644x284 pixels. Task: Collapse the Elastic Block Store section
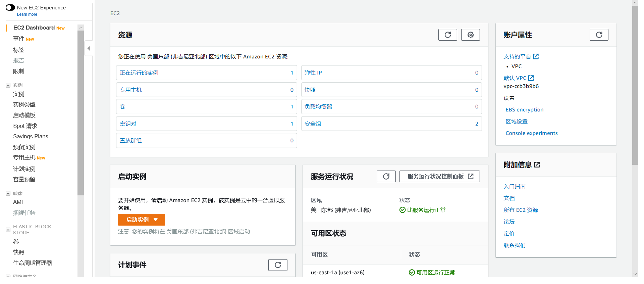tap(8, 230)
